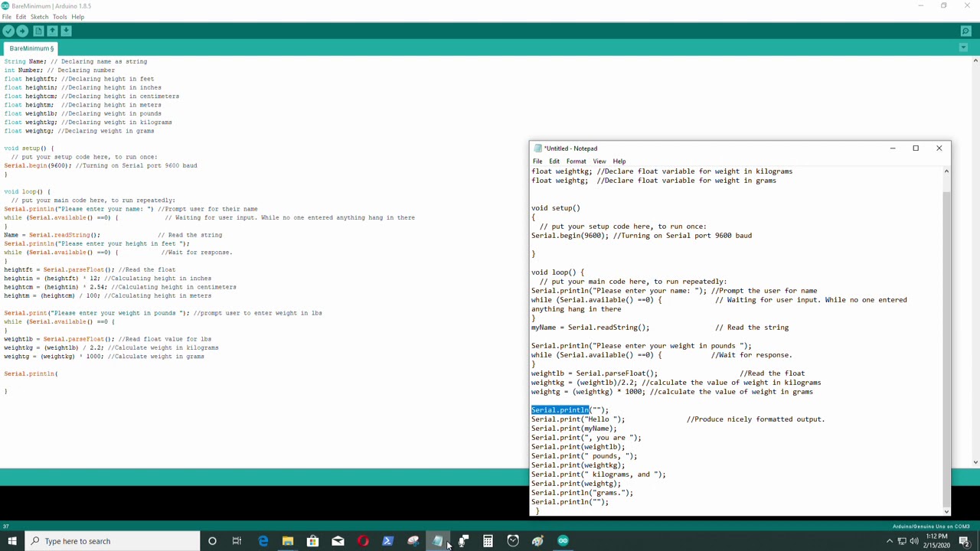This screenshot has width=980, height=551.
Task: Click 'Serial.println("grams.");' line in Notepad
Action: (x=583, y=493)
